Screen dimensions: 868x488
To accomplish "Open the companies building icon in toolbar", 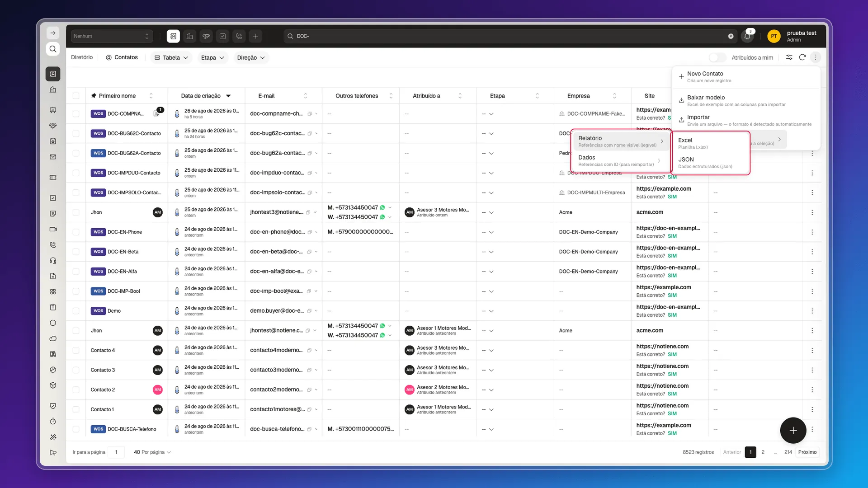I will (x=190, y=36).
